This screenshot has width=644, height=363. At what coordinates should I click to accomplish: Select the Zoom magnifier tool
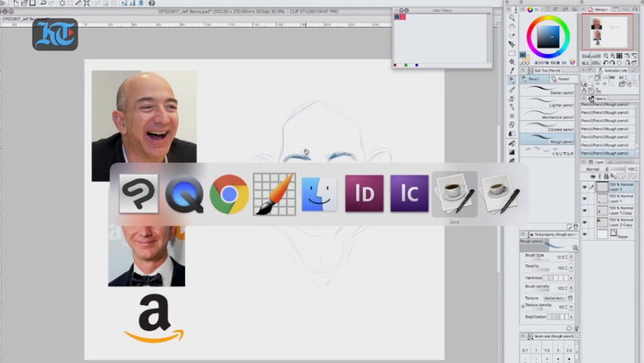tap(512, 18)
